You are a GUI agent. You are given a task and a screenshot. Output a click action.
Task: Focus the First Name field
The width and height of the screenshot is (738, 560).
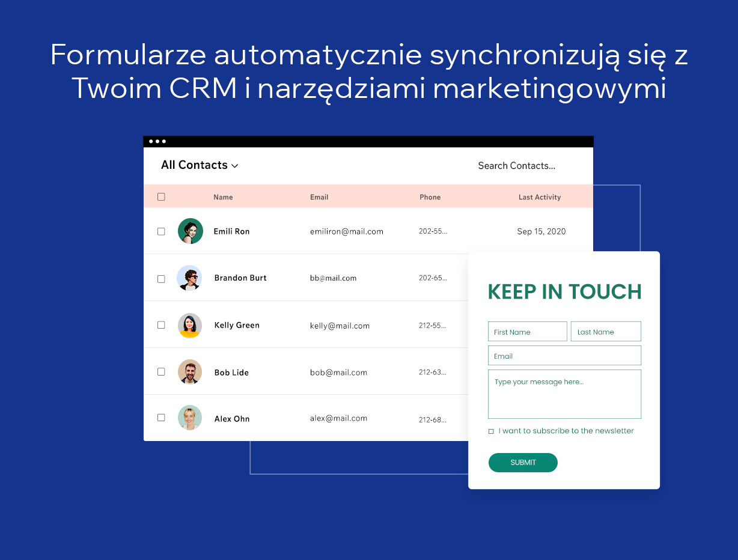pos(528,332)
